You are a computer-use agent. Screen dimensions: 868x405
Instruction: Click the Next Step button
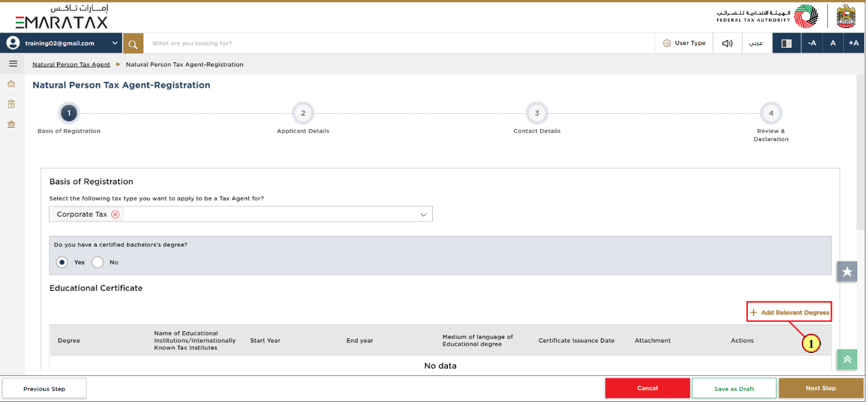click(821, 388)
